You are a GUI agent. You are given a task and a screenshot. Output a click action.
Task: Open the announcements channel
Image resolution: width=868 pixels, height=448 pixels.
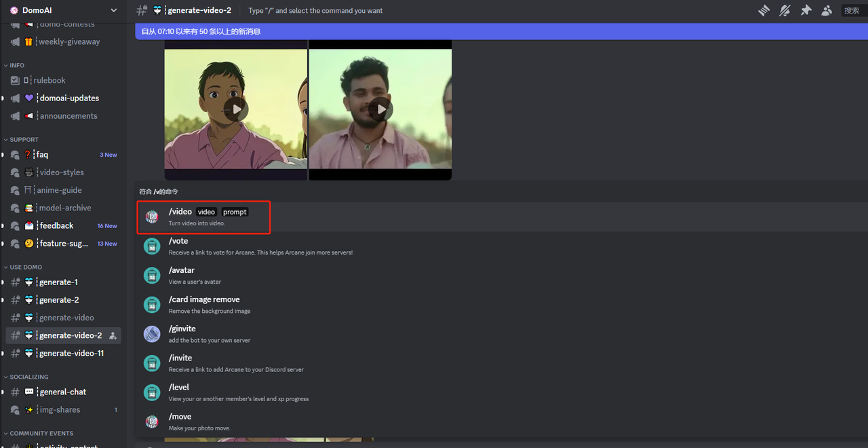63,115
